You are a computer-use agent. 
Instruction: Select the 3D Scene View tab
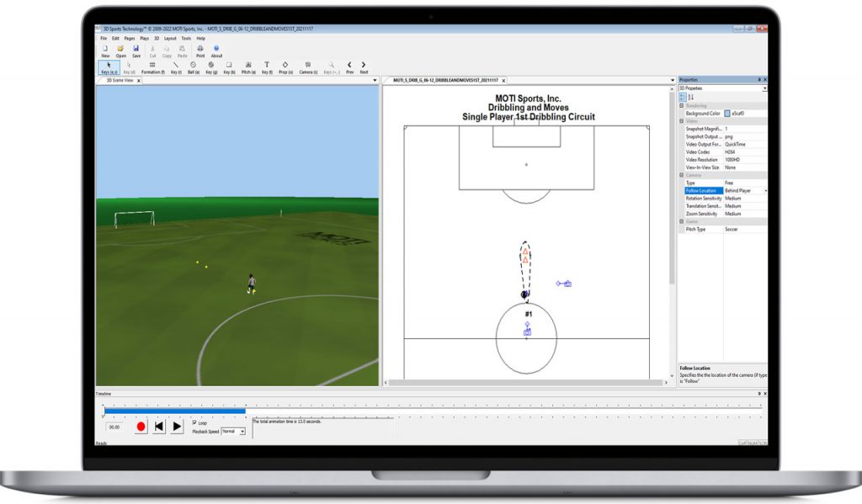[120, 80]
